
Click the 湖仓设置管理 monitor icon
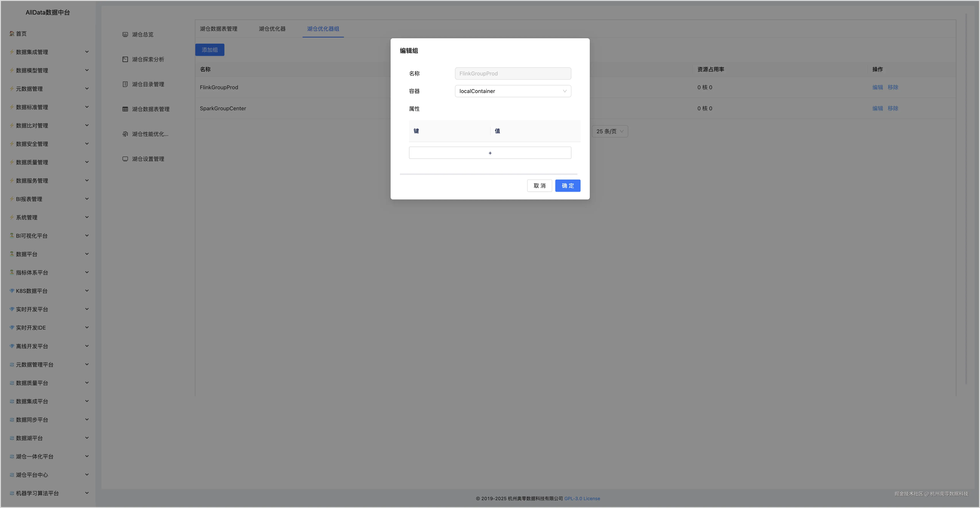point(125,159)
